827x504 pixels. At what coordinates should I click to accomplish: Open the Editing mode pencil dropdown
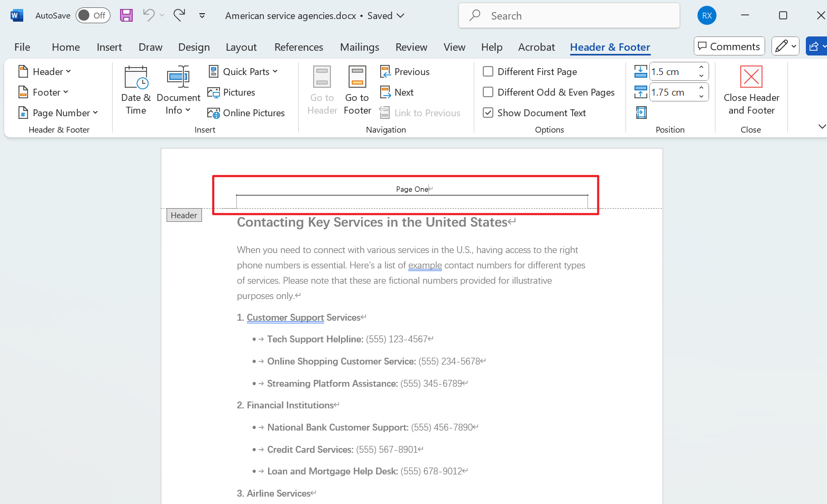[785, 46]
